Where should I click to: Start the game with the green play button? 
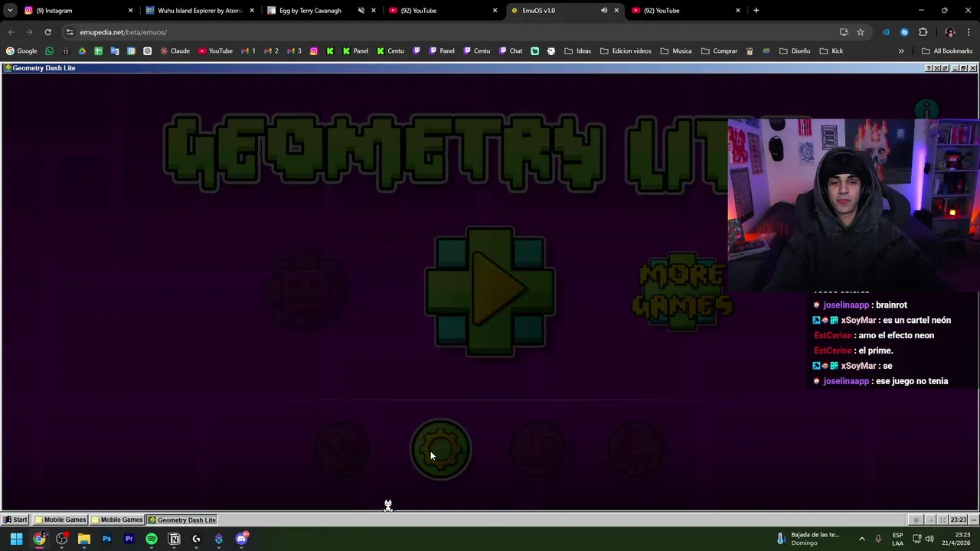click(x=490, y=291)
